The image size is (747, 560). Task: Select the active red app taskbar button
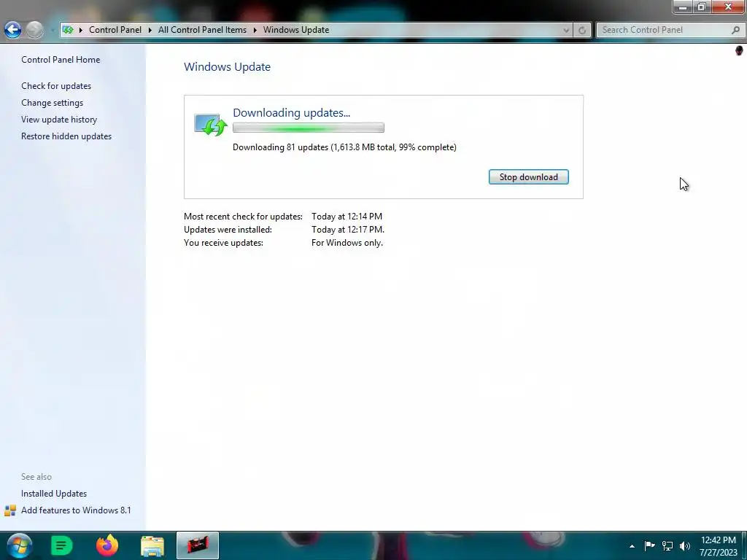click(198, 545)
